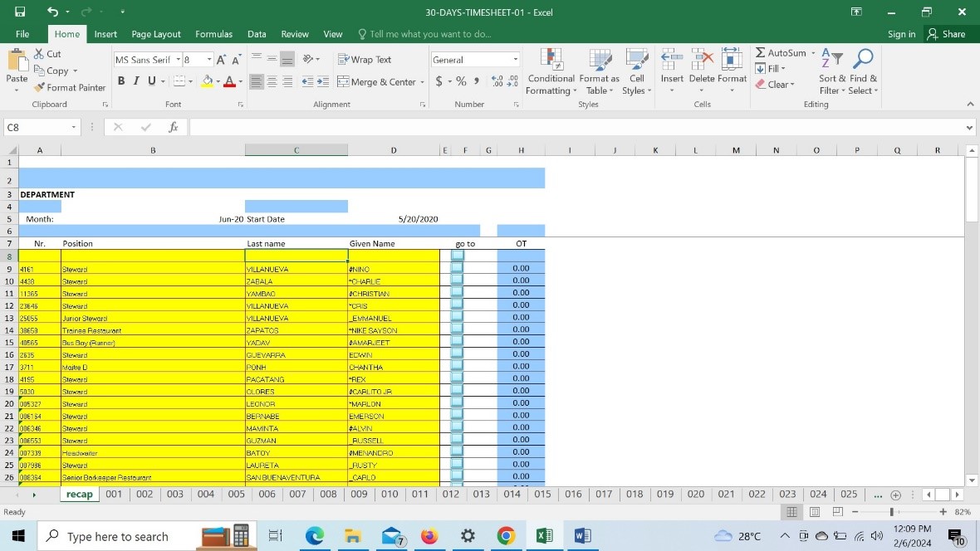Click the Format Painter icon

40,87
